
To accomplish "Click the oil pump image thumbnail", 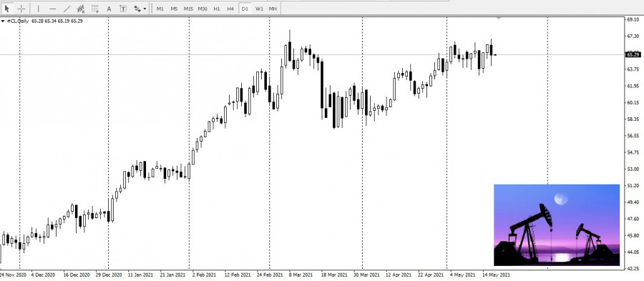I will click(x=557, y=225).
